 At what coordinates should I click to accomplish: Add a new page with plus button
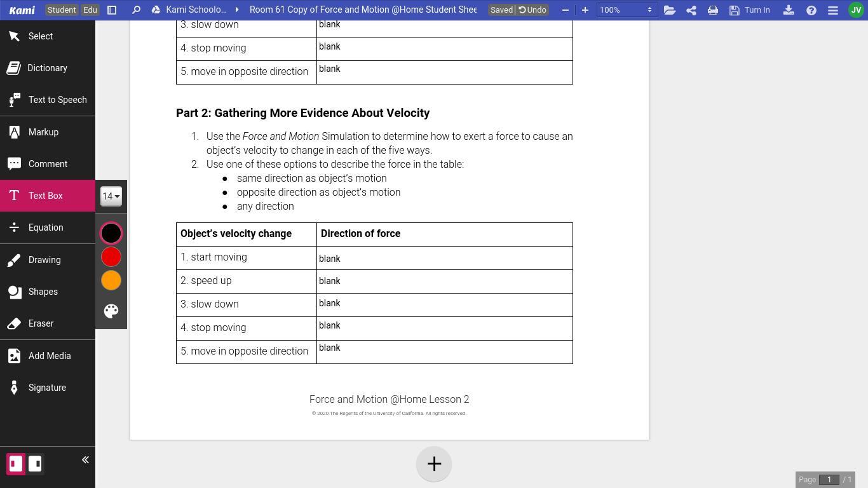click(x=434, y=464)
